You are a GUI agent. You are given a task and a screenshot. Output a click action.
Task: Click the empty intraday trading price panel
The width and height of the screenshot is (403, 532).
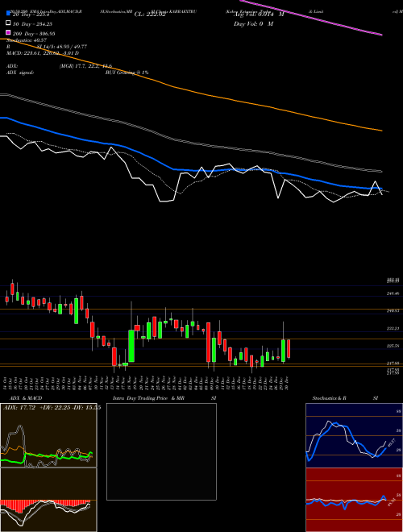161,451
